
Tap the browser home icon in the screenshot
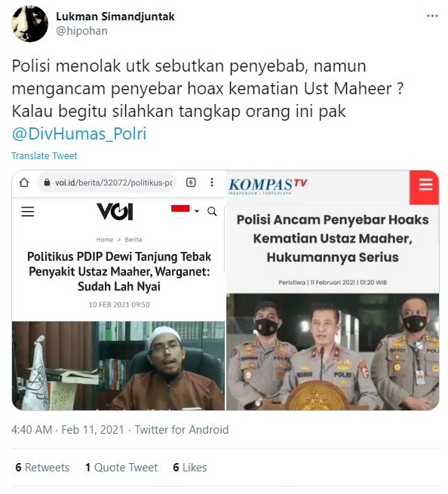pyautogui.click(x=24, y=183)
